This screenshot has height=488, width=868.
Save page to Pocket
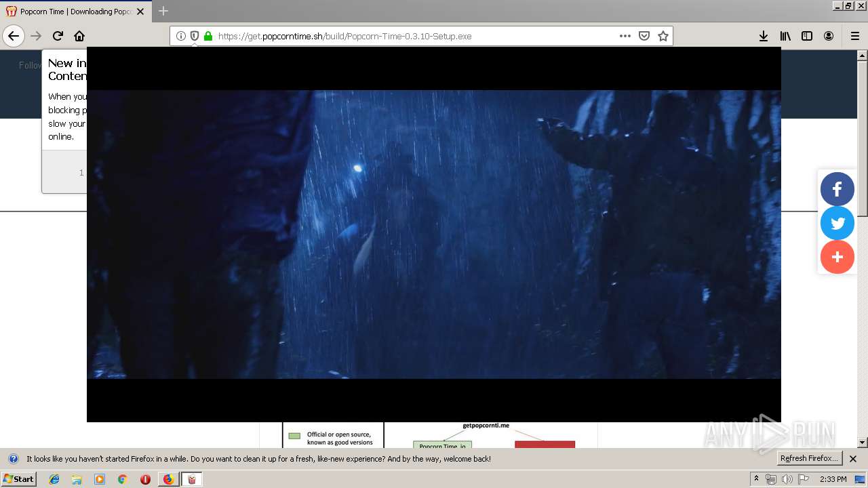[644, 36]
